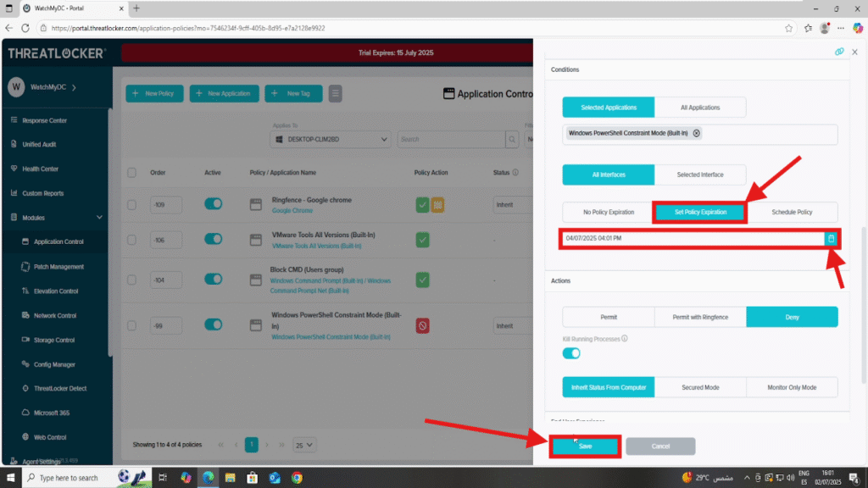The width and height of the screenshot is (868, 488).
Task: Collapse the Modules section chevron
Action: (100, 218)
